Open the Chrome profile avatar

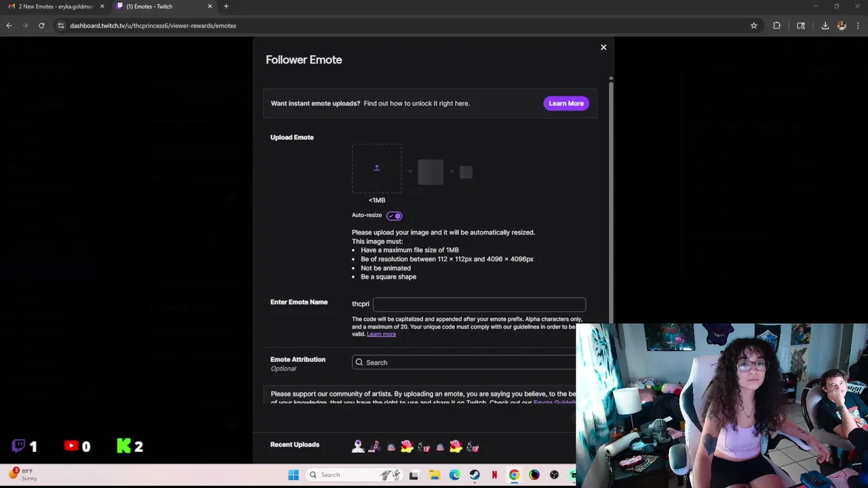click(842, 26)
